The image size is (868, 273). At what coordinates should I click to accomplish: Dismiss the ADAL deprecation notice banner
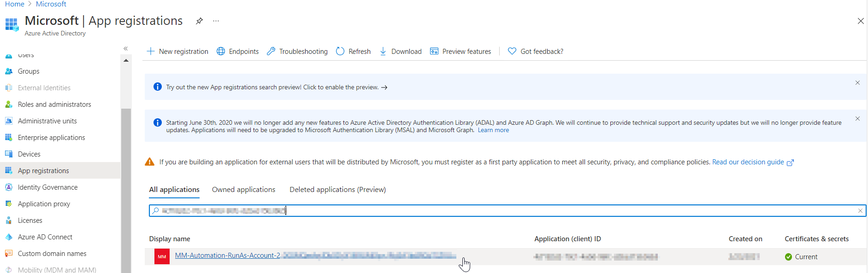pos(857,119)
